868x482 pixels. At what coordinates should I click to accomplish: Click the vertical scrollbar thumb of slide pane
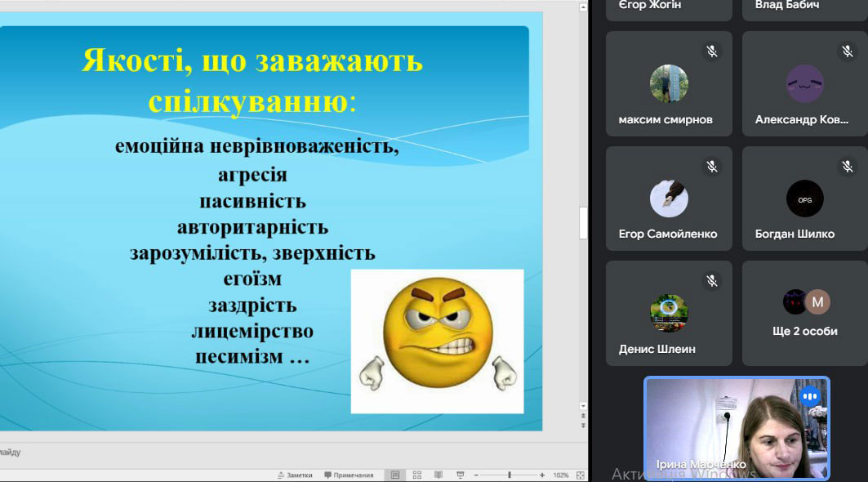(583, 223)
